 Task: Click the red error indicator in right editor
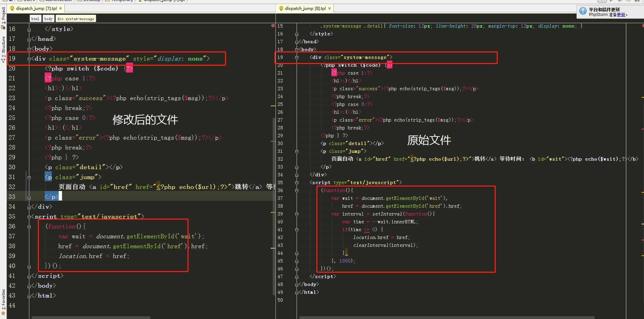pos(643,26)
